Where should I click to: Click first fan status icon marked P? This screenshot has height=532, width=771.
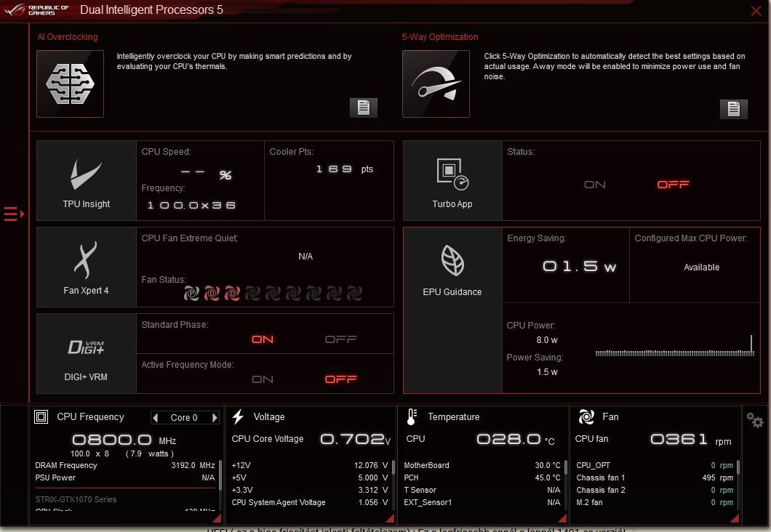(191, 294)
